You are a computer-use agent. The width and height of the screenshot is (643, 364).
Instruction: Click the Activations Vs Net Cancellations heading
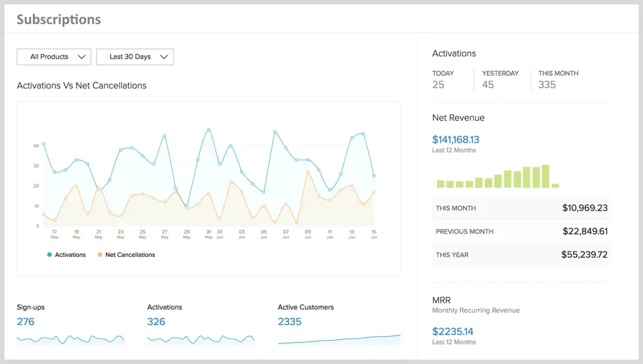(x=82, y=85)
